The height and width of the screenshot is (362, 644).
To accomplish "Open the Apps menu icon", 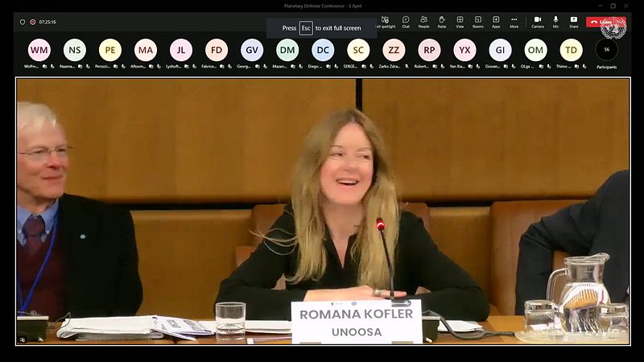I will click(496, 21).
